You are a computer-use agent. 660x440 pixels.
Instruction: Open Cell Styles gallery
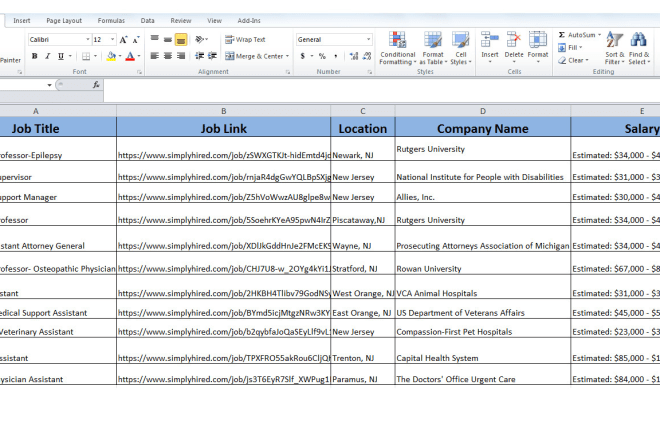click(461, 48)
